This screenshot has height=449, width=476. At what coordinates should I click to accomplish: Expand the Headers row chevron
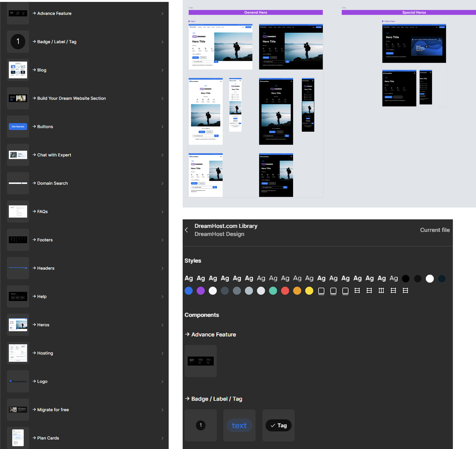[162, 268]
